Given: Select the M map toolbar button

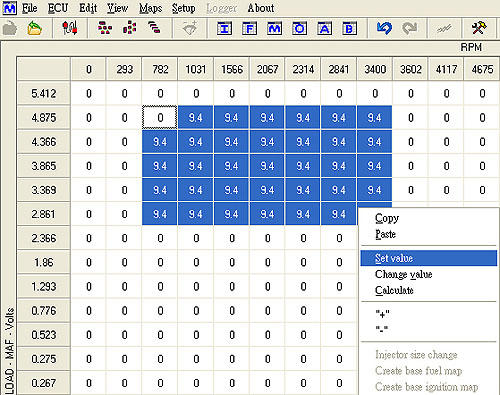Looking at the screenshot, I should [274, 29].
